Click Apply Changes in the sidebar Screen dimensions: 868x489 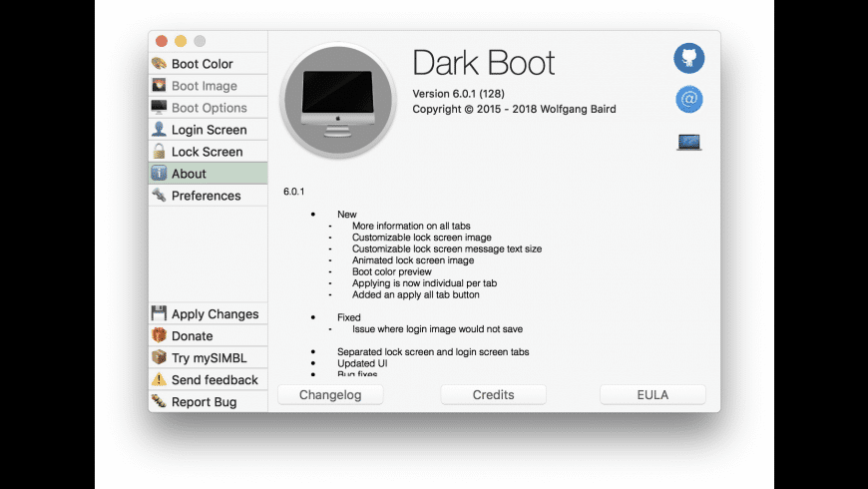tap(209, 314)
